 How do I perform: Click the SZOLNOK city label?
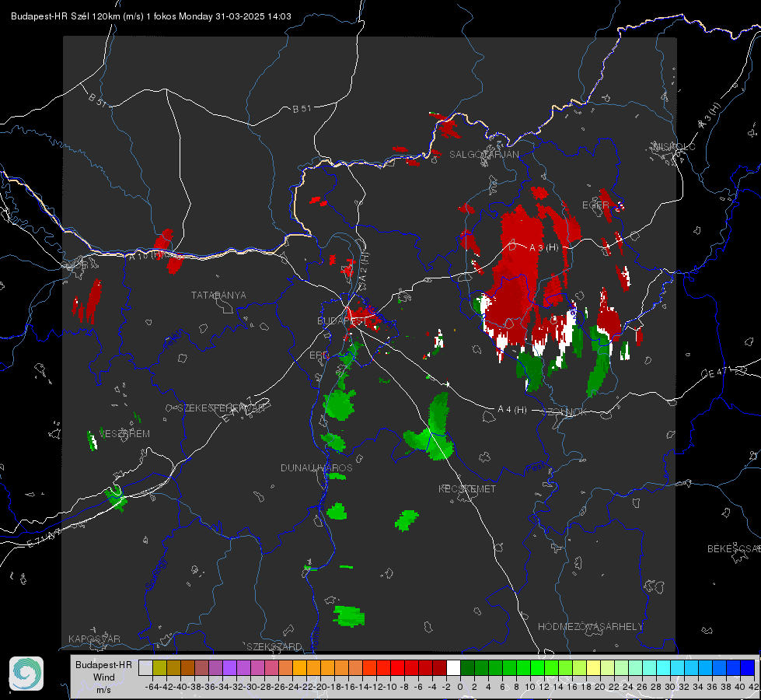(x=564, y=411)
